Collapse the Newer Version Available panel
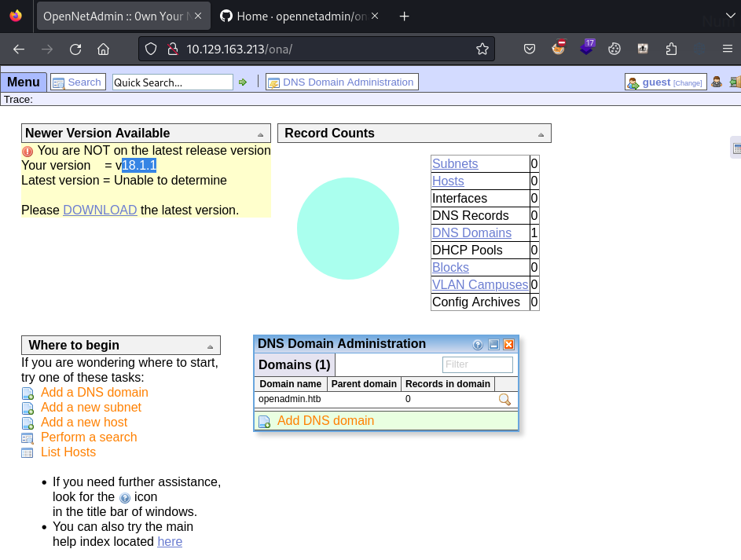The width and height of the screenshot is (741, 560). pyautogui.click(x=260, y=134)
